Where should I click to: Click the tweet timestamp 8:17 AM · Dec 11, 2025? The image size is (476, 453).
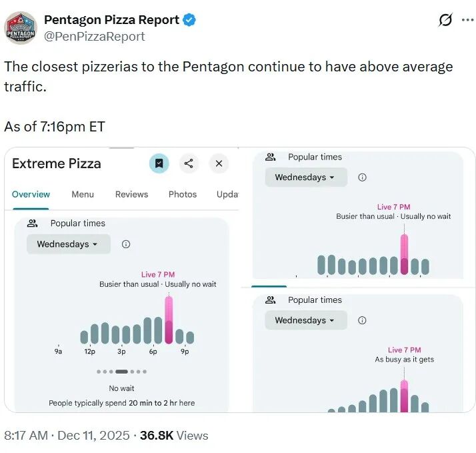point(65,436)
